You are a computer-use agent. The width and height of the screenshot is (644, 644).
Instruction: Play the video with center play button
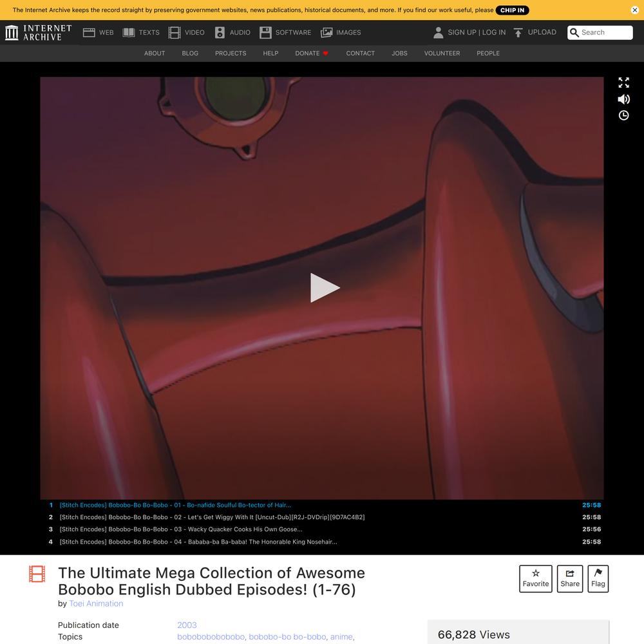(325, 288)
